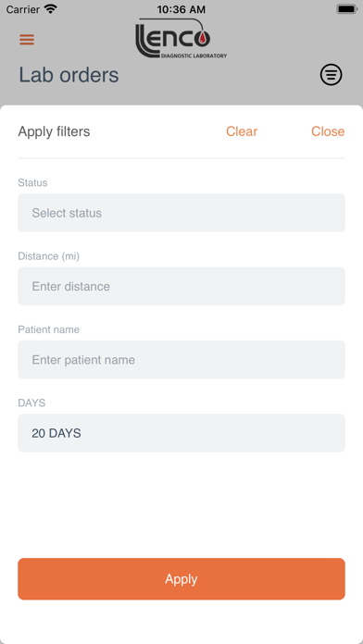Clear all filters with Clear link

(x=242, y=131)
